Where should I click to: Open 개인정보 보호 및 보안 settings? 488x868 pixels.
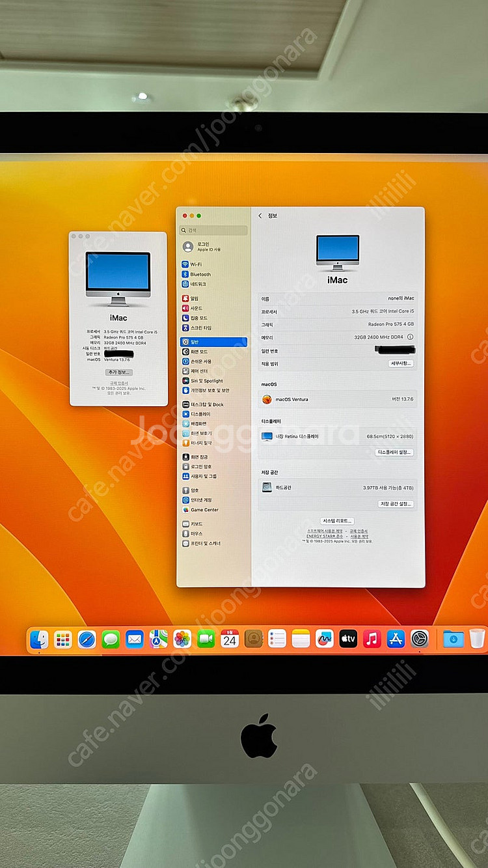213,391
